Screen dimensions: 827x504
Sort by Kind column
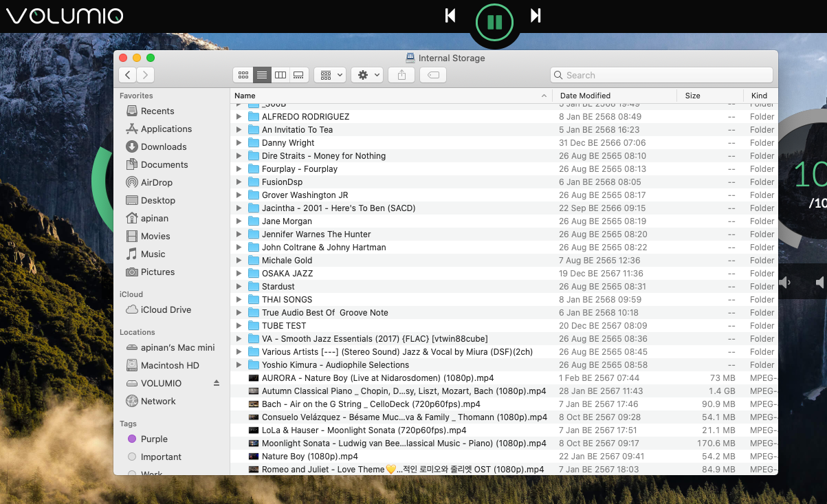pos(760,96)
